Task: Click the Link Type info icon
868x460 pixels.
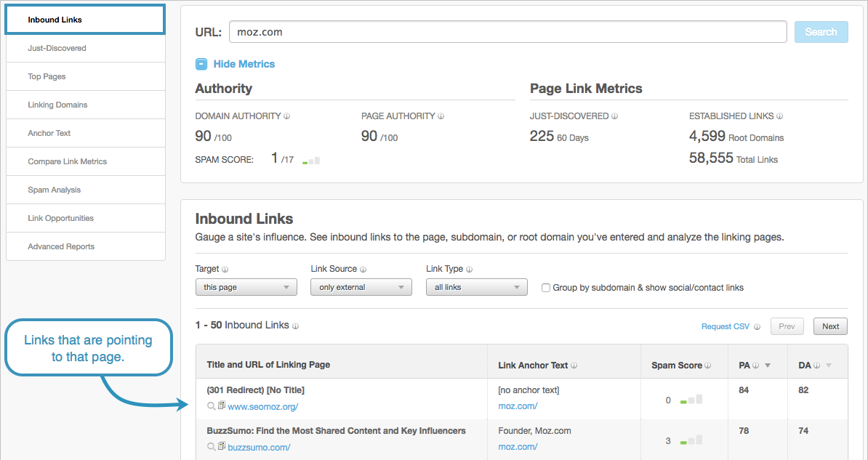Action: [470, 270]
